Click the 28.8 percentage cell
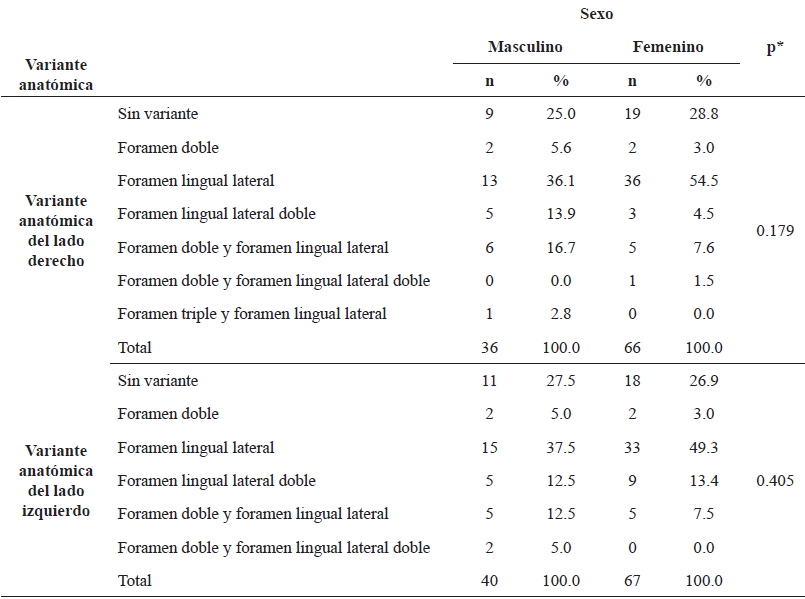Image resolution: width=805 pixels, height=599 pixels. tap(704, 114)
